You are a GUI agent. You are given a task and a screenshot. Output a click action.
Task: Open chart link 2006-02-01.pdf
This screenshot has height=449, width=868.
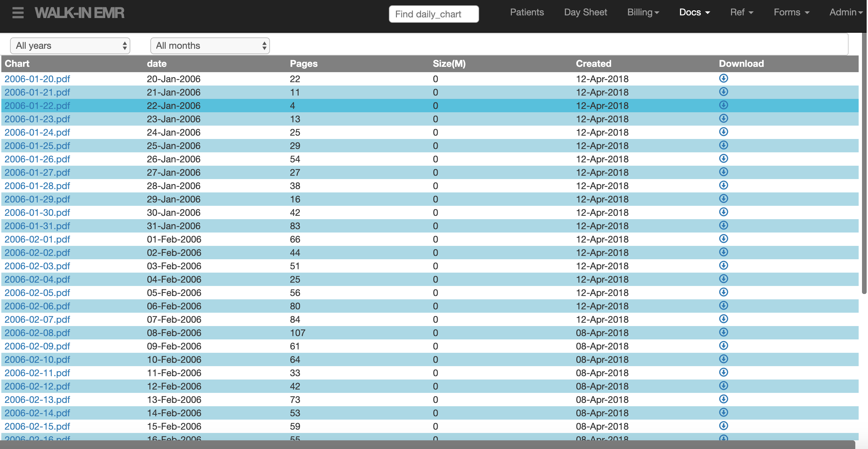point(37,239)
